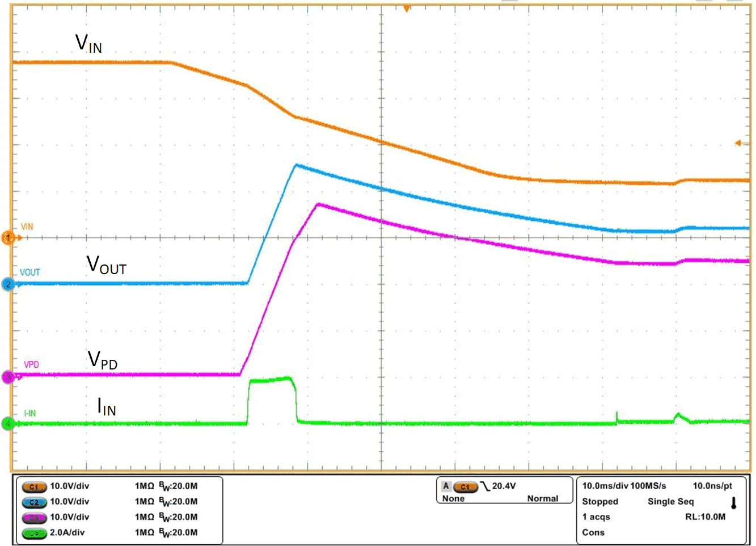756x546 pixels.
Task: Select the blue C2 channel badge
Action: [x=34, y=502]
